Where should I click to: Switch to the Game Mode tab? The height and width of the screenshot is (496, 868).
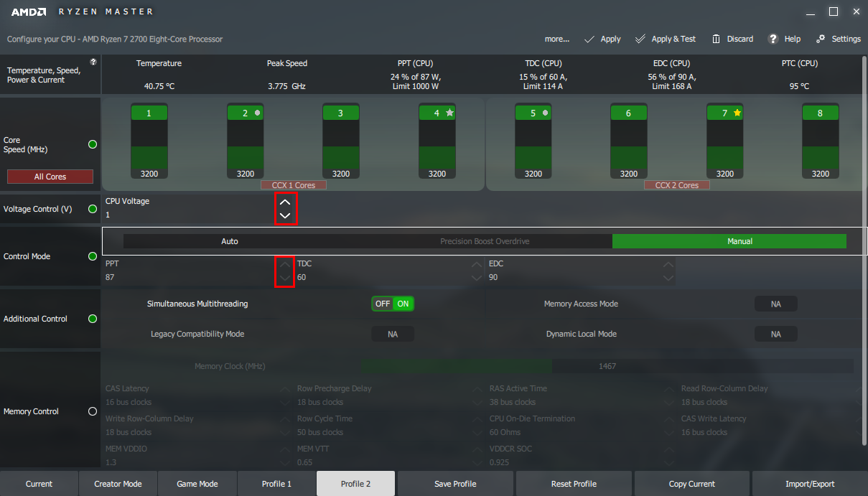tap(197, 484)
